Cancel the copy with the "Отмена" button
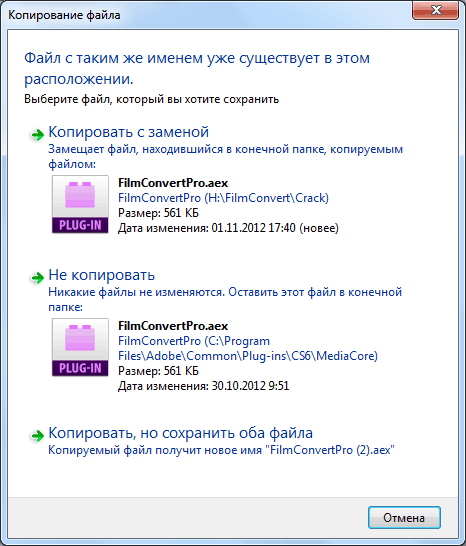The image size is (466, 546). click(404, 518)
